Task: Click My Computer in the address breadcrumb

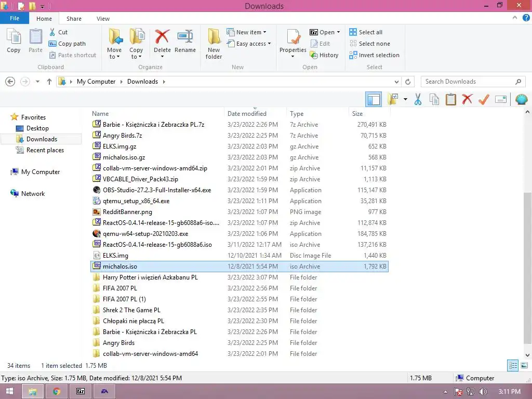Action: click(96, 82)
